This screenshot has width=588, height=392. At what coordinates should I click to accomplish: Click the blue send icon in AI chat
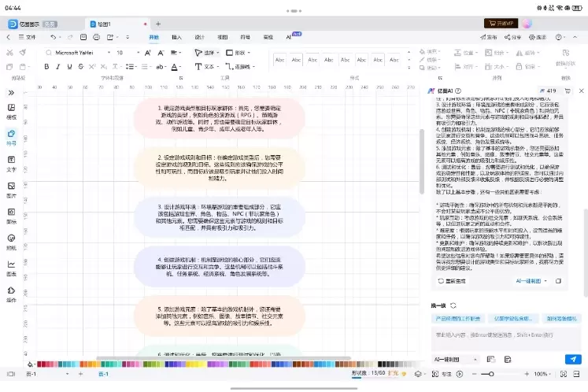click(572, 359)
